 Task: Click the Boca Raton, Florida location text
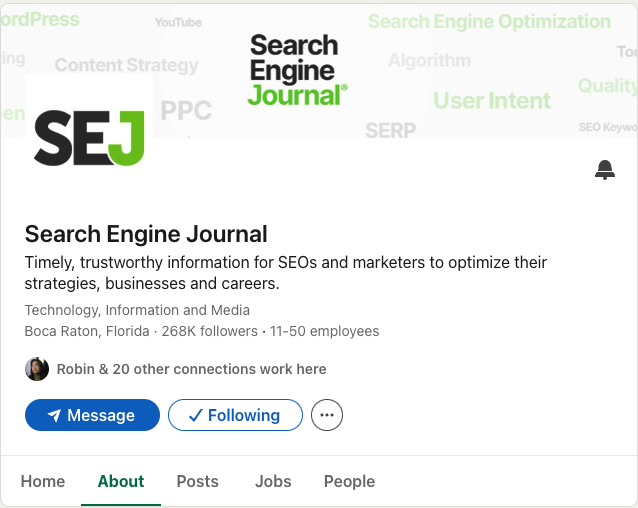click(87, 331)
